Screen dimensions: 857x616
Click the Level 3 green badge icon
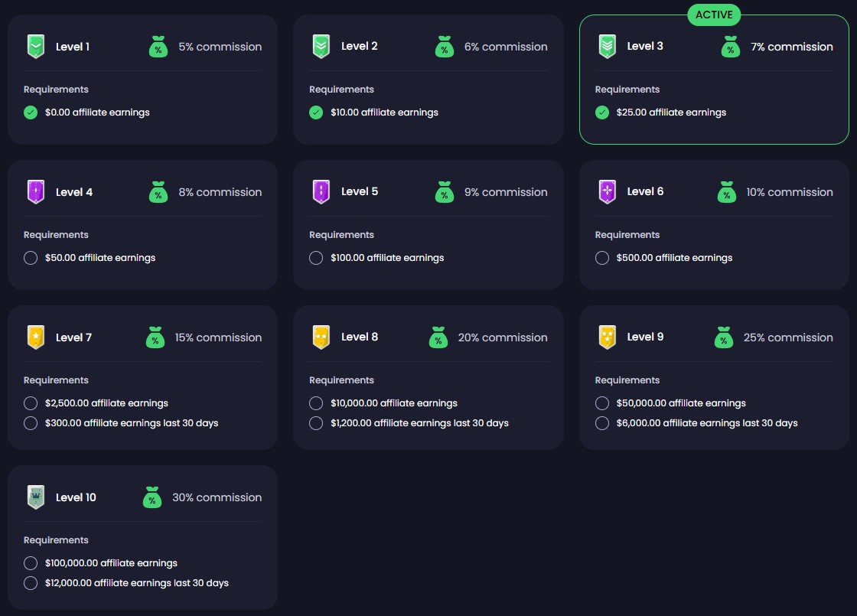click(607, 47)
